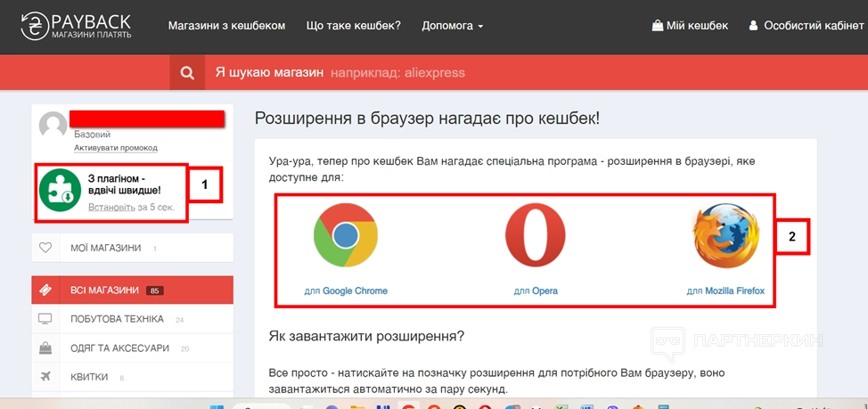The image size is (868, 409).
Task: Open ОДЯГ ТА АКСЕСУАРИ category
Action: [x=132, y=348]
